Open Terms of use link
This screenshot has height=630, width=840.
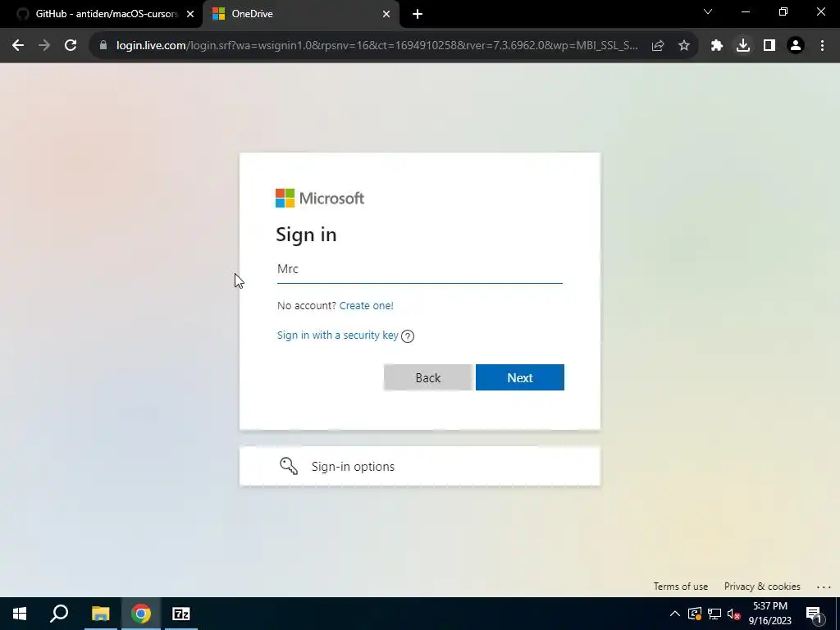(680, 587)
